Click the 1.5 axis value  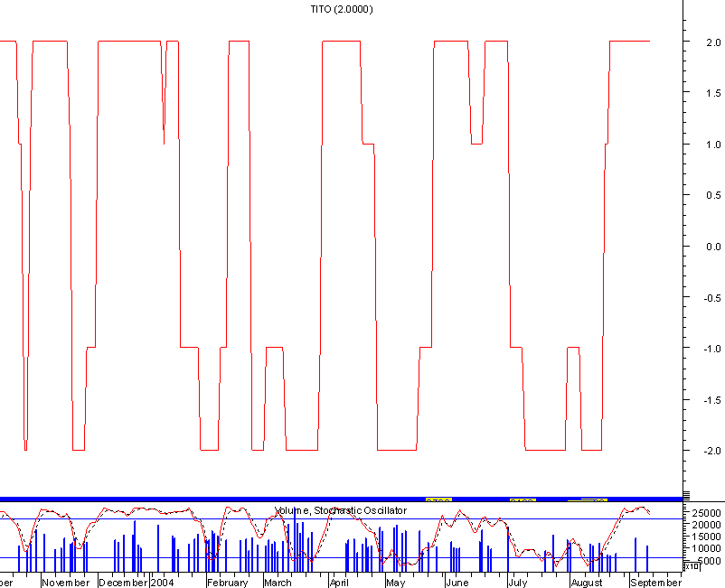coord(713,93)
